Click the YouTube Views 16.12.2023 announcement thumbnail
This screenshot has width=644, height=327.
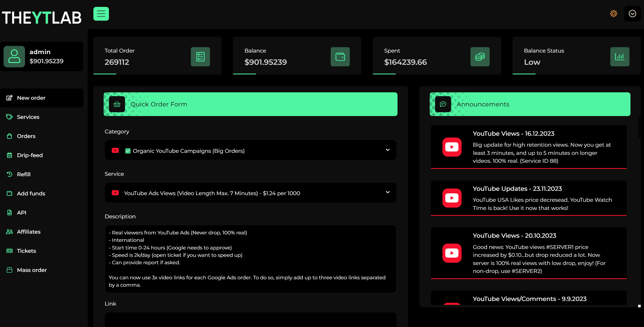point(452,147)
